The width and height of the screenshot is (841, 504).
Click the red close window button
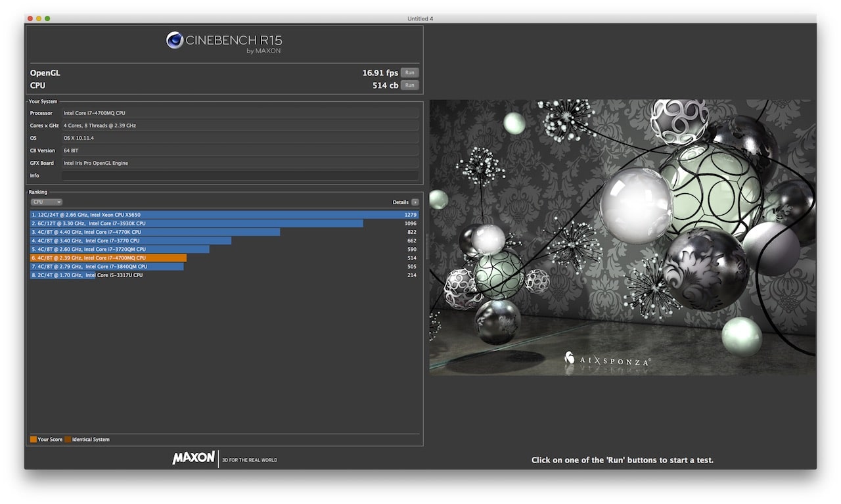point(30,18)
